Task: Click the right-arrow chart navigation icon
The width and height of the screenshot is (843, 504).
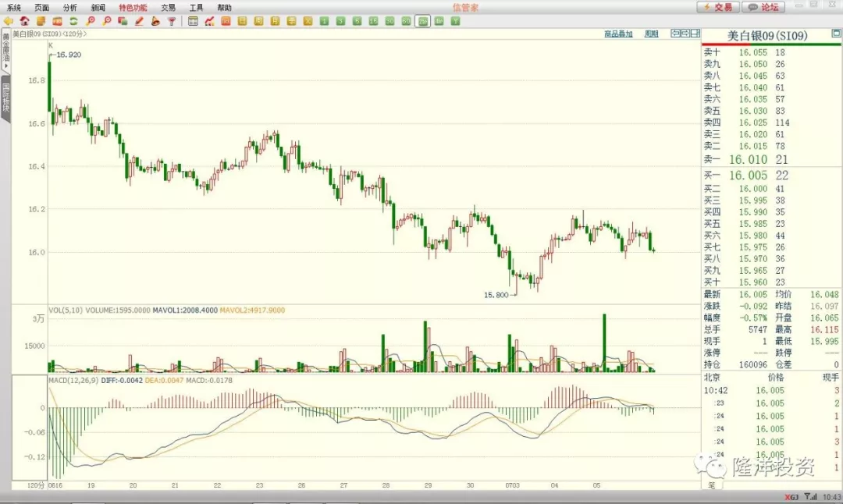Action: click(685, 34)
